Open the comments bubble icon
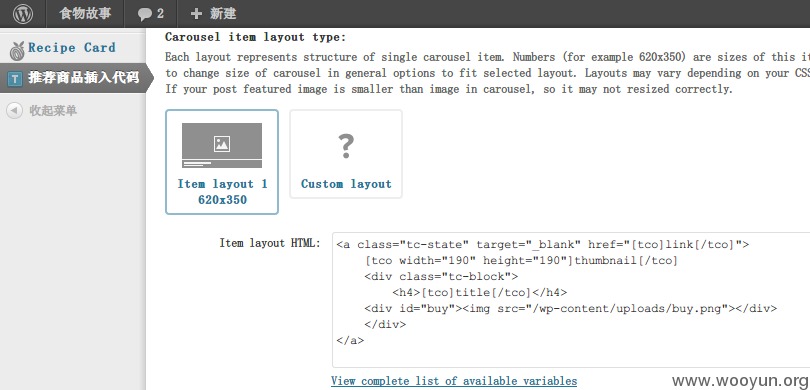 coord(145,14)
